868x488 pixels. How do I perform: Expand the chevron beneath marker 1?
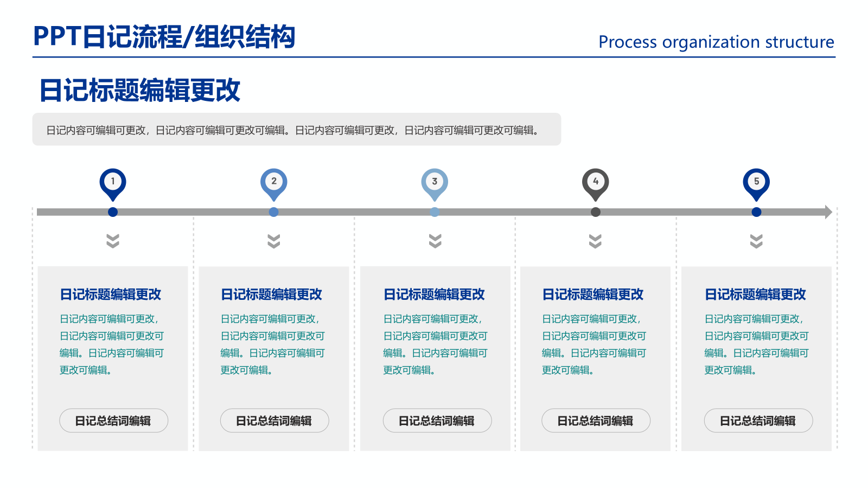(112, 242)
